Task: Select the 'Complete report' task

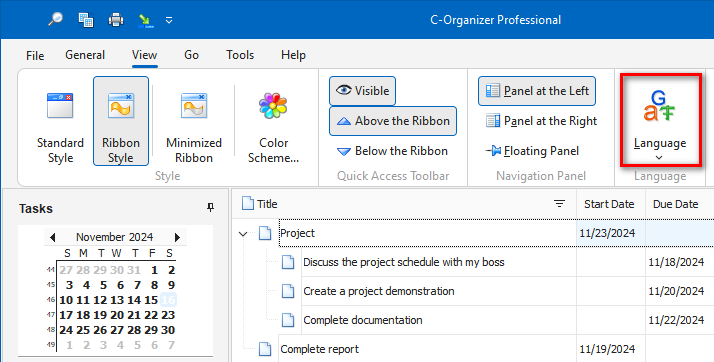Action: coord(320,349)
